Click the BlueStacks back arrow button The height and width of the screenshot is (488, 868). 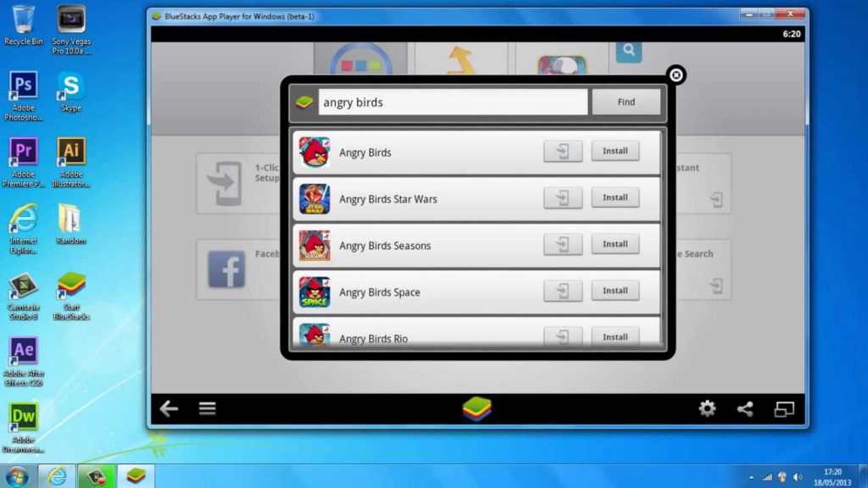point(169,409)
